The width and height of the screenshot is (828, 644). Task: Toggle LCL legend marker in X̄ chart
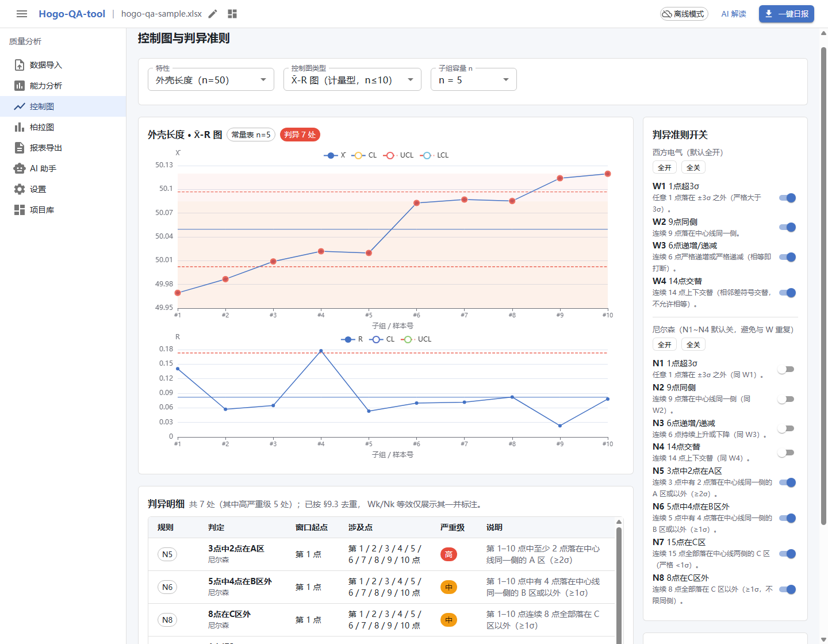(427, 155)
